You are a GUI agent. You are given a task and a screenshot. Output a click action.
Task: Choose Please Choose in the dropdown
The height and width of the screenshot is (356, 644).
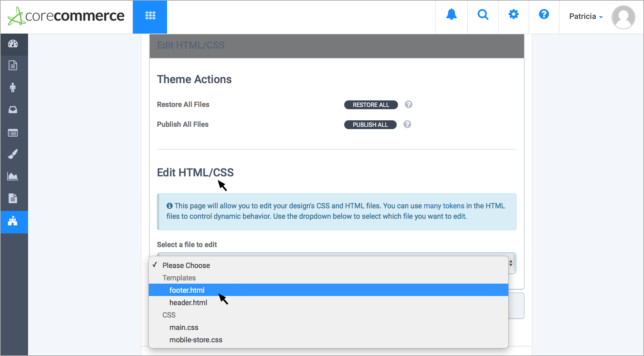pyautogui.click(x=329, y=265)
